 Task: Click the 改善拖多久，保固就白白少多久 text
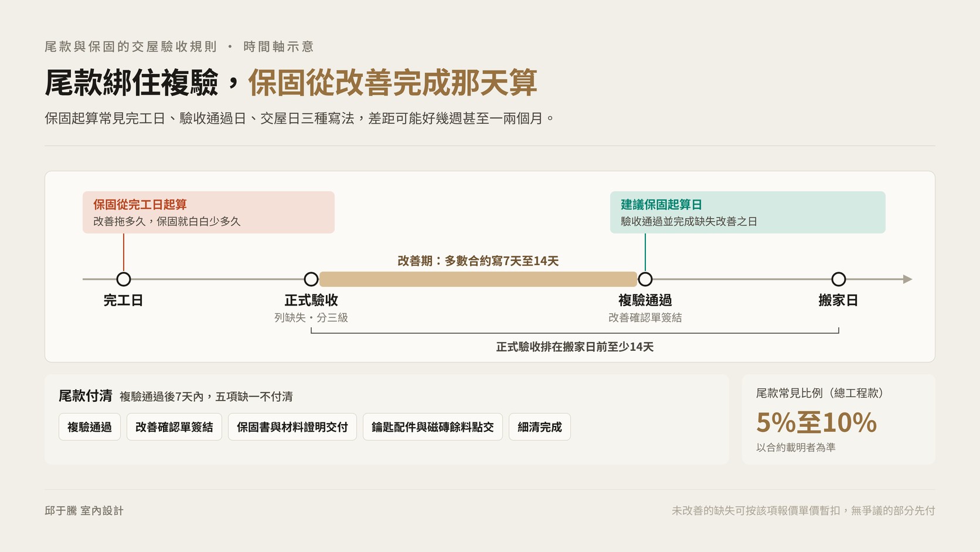[167, 221]
